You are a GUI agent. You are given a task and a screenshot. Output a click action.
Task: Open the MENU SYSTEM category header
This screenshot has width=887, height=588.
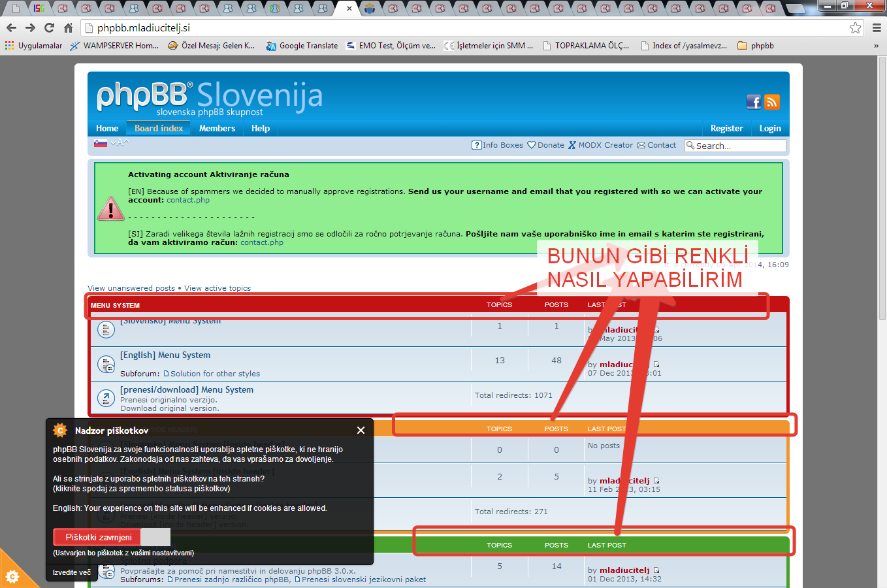(x=115, y=306)
